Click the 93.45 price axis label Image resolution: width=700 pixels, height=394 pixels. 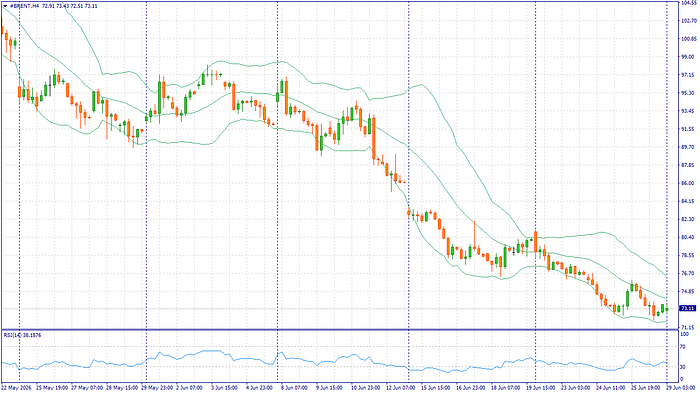click(688, 111)
